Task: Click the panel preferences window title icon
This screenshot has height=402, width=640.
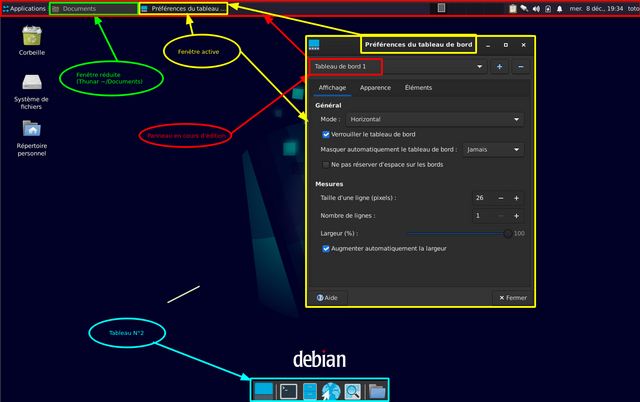Action: [x=314, y=45]
